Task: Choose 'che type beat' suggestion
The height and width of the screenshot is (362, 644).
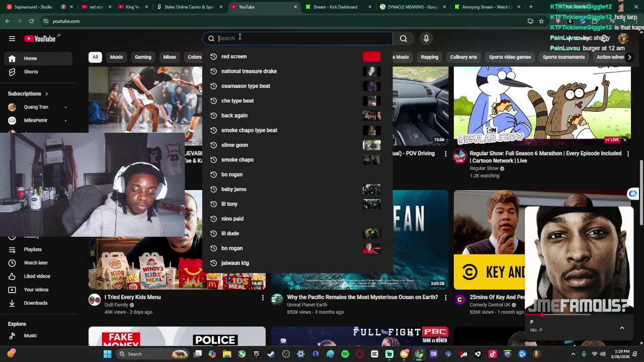Action: [297, 101]
